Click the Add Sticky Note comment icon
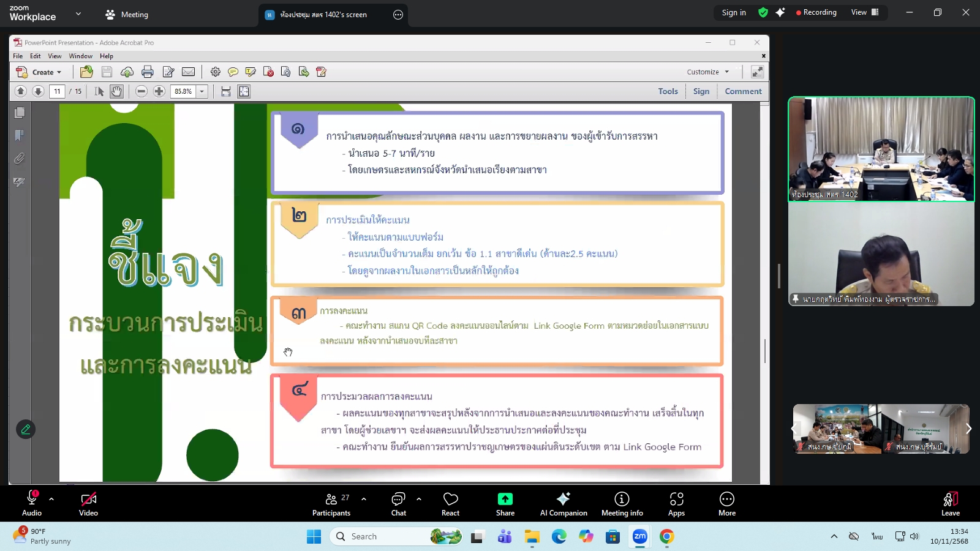This screenshot has width=980, height=551. (233, 72)
